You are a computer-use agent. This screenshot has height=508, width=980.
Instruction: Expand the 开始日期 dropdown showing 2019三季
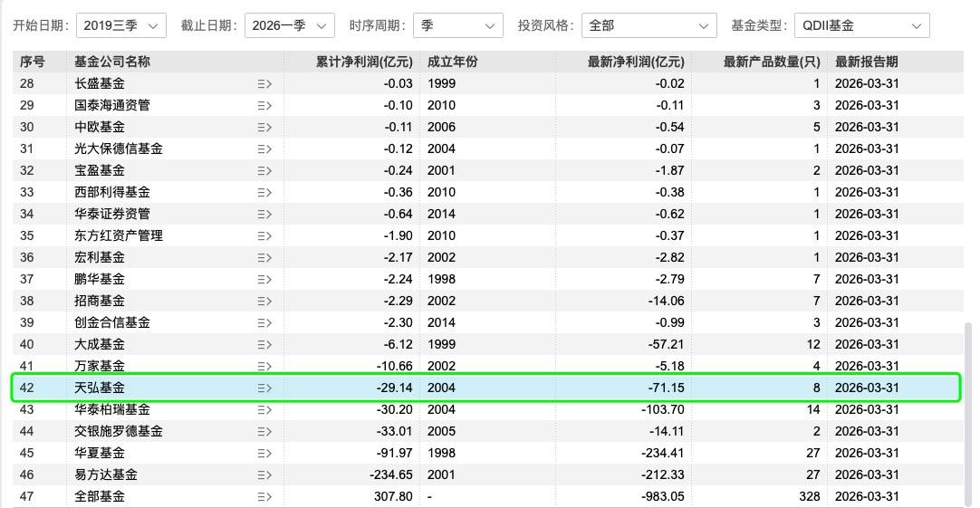pyautogui.click(x=121, y=25)
